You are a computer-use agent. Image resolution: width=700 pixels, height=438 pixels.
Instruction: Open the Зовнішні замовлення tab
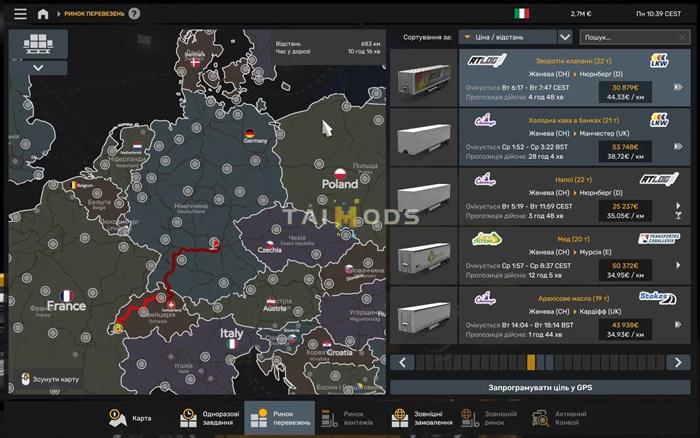point(421,418)
